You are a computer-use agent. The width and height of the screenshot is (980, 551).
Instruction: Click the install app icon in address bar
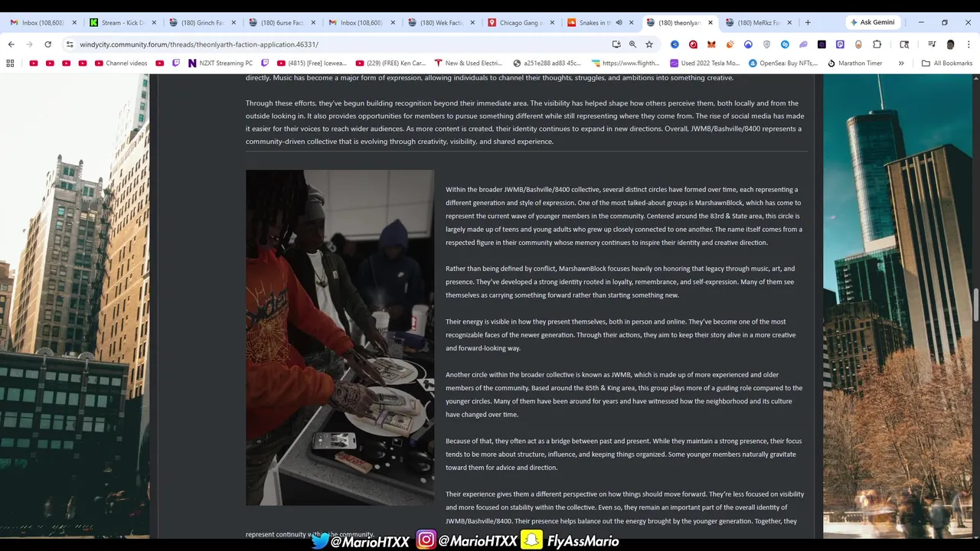[616, 44]
